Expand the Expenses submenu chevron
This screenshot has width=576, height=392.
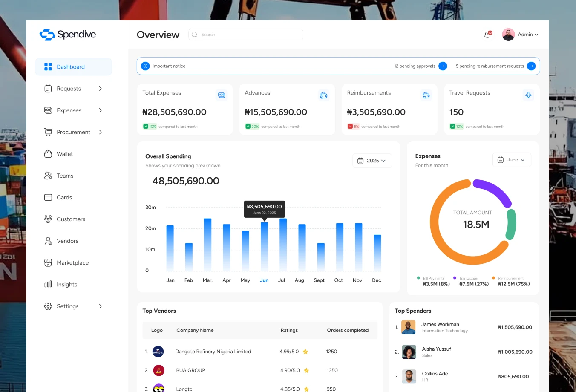point(101,110)
